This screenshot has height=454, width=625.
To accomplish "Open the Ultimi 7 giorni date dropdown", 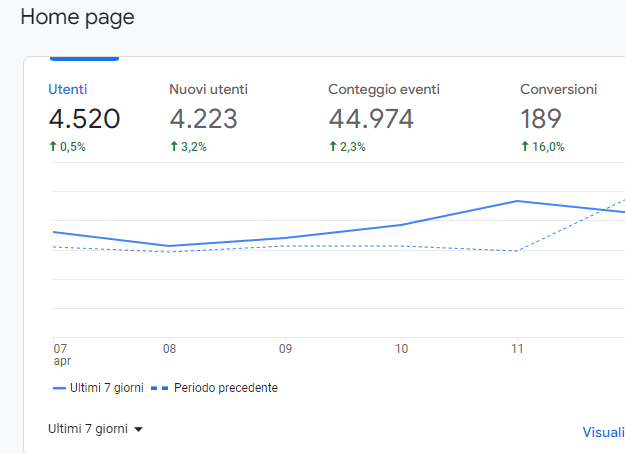I will (95, 429).
